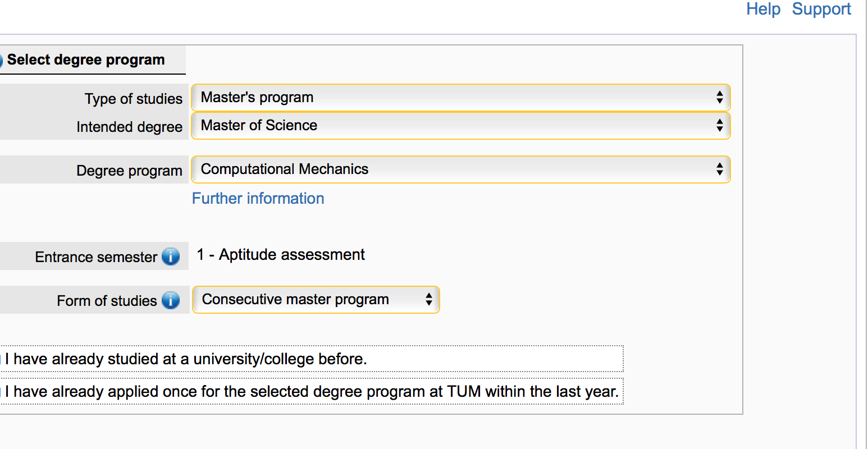Open the Support link
Image resolution: width=868 pixels, height=449 pixels.
tap(821, 9)
